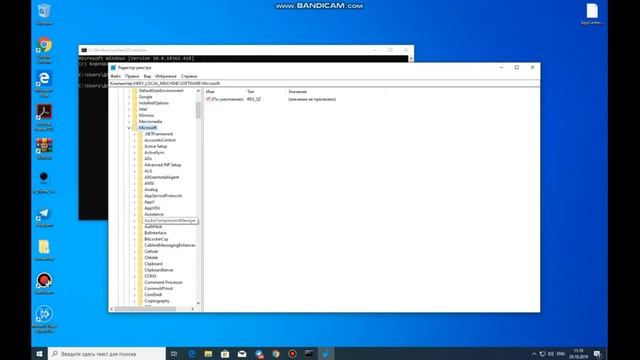
Task: Open File Explorer from the taskbar
Action: [x=208, y=354]
